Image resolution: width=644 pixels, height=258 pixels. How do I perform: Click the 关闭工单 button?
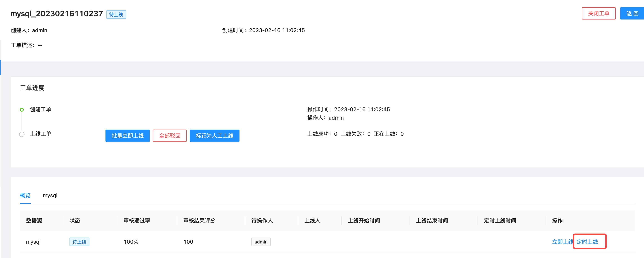click(598, 13)
